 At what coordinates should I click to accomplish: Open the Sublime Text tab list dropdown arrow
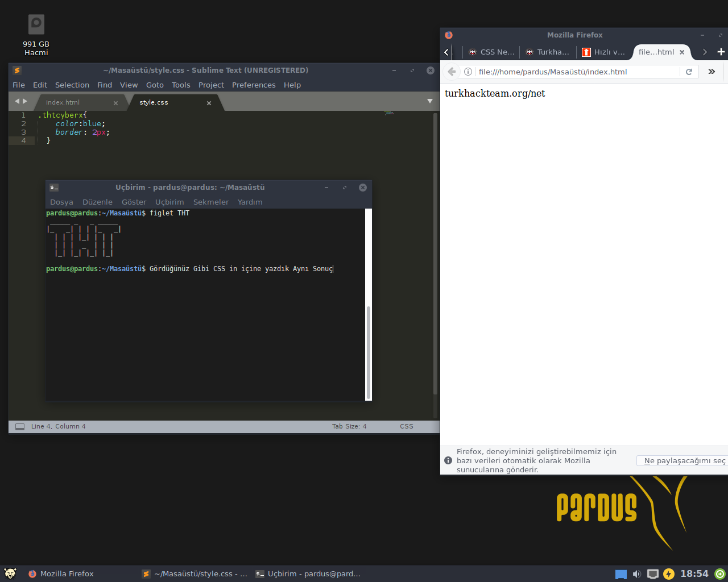click(x=430, y=101)
